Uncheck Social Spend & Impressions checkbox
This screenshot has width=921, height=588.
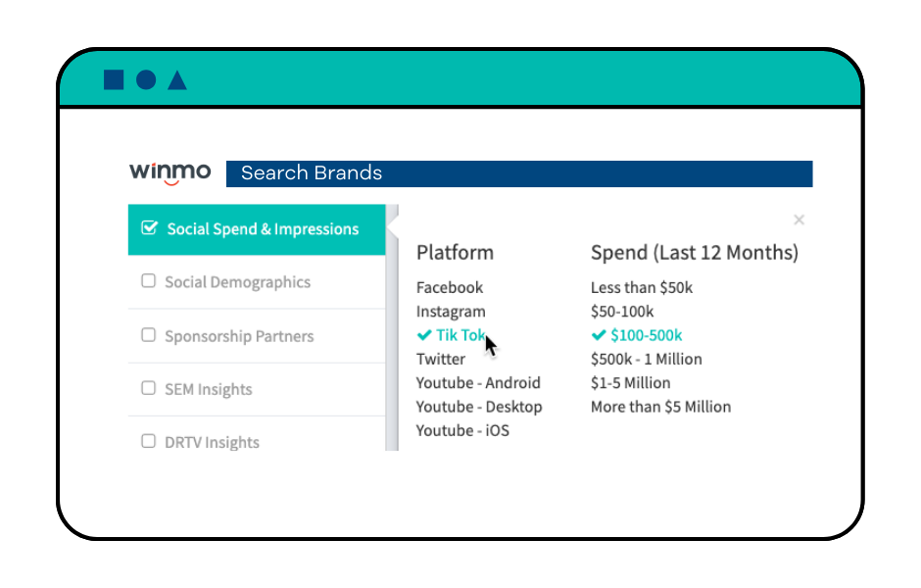coord(149,228)
